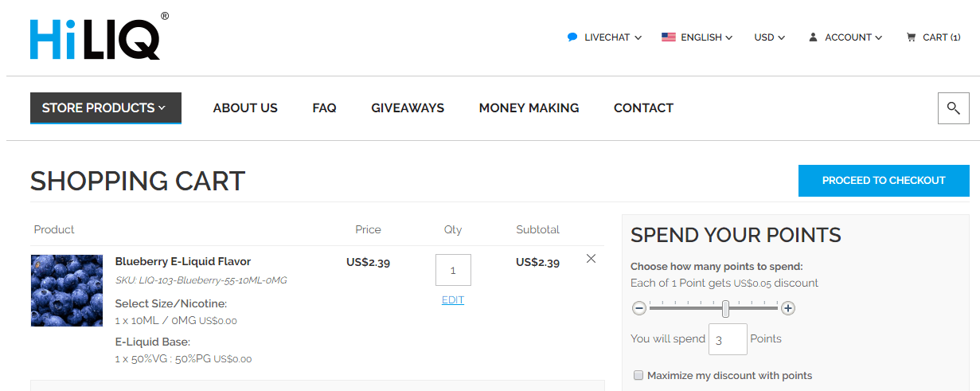Open the STORE PRODUCTS menu
Image resolution: width=980 pixels, height=391 pixels.
106,108
